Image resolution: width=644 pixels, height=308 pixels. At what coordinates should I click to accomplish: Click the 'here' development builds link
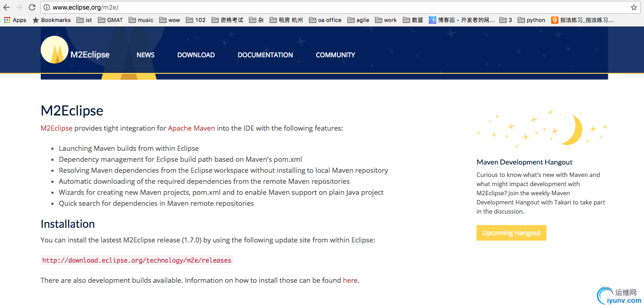[350, 280]
